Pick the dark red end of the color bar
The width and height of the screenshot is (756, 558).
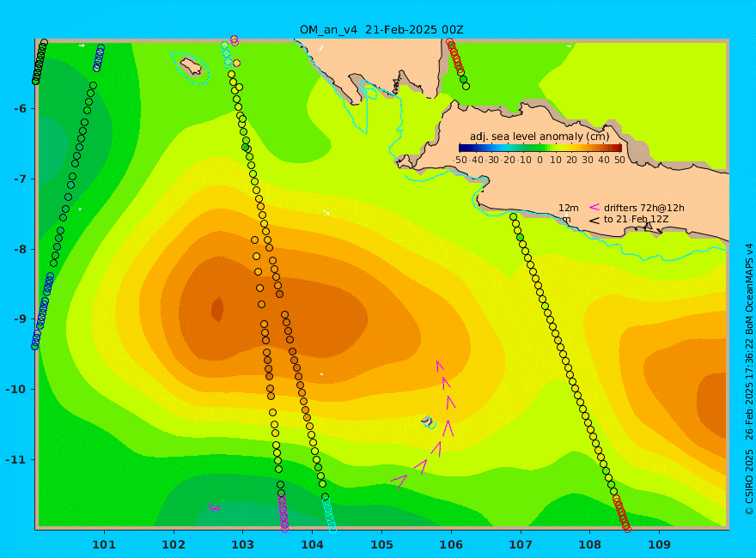618,148
